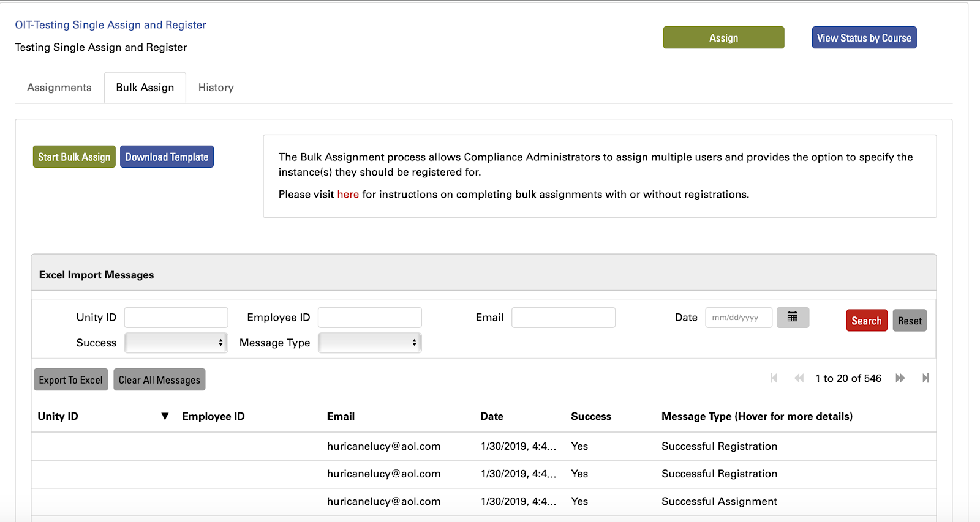Sort by the Date column header
The height and width of the screenshot is (522, 980).
[492, 416]
